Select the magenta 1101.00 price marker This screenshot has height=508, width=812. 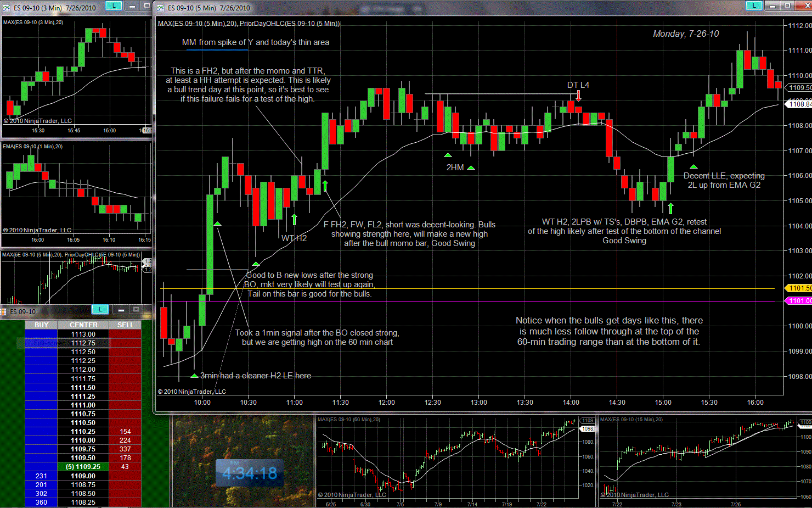pos(798,301)
